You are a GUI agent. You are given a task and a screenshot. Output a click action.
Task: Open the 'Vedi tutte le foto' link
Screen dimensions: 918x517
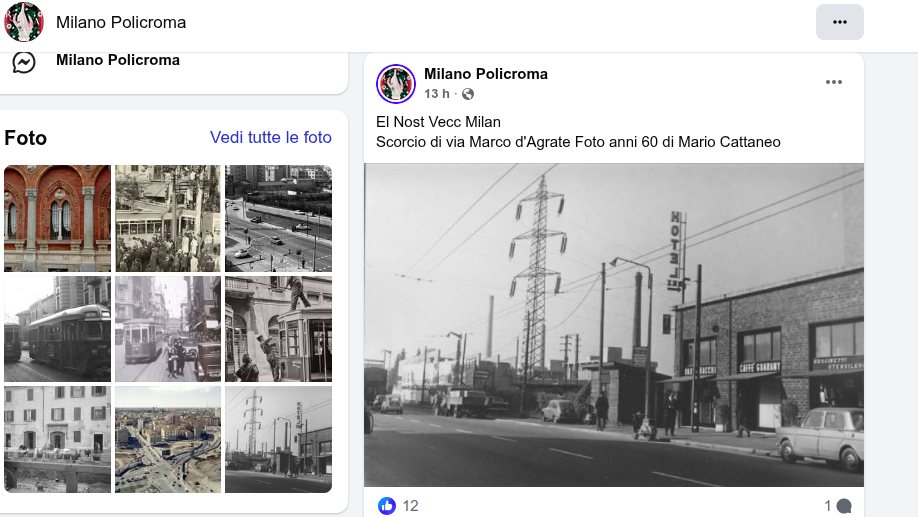pyautogui.click(x=271, y=138)
